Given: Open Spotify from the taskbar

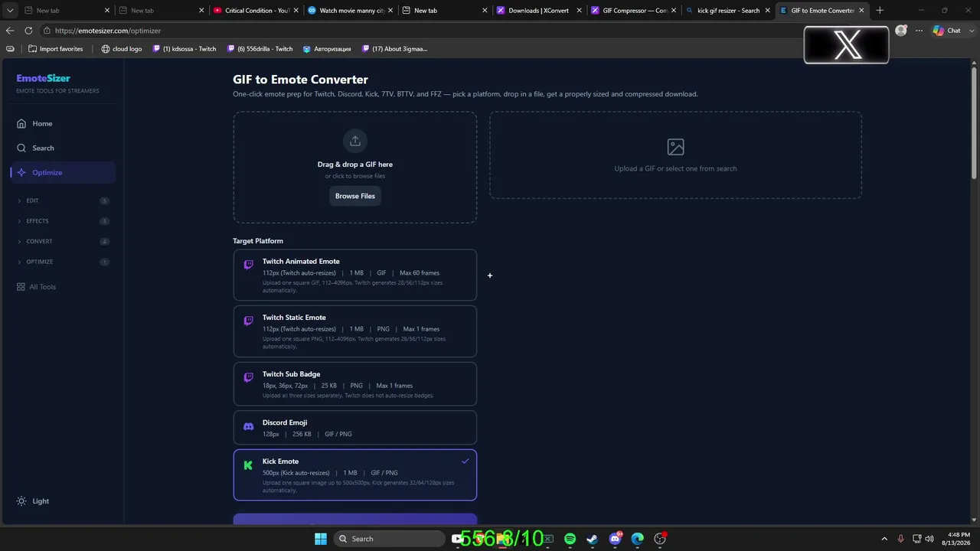Looking at the screenshot, I should pos(570,539).
